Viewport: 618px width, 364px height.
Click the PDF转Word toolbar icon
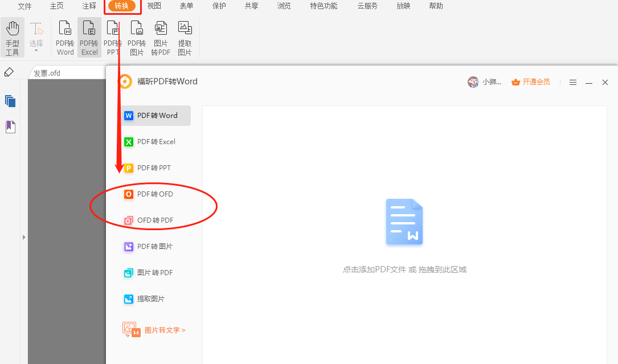[65, 38]
